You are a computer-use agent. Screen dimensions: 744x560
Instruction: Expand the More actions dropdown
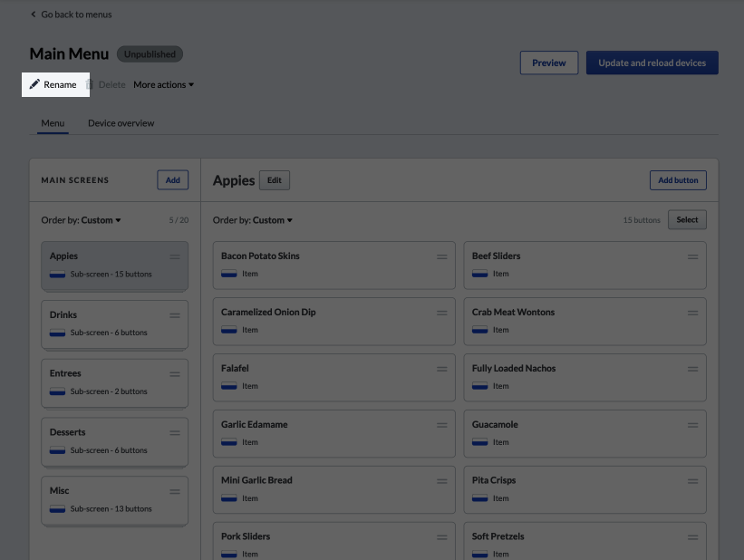[163, 85]
